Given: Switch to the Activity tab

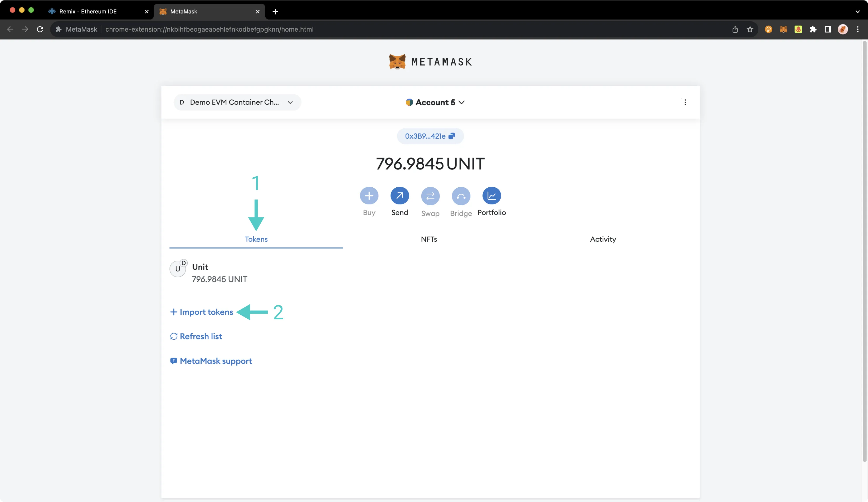Looking at the screenshot, I should tap(603, 239).
